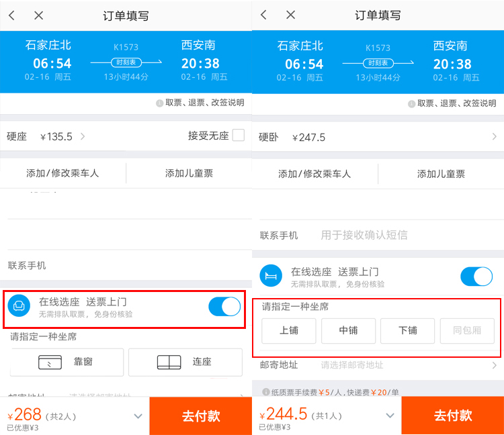Image resolution: width=504 pixels, height=435 pixels.
Task: Choose the 下铺 berth button
Action: point(408,330)
